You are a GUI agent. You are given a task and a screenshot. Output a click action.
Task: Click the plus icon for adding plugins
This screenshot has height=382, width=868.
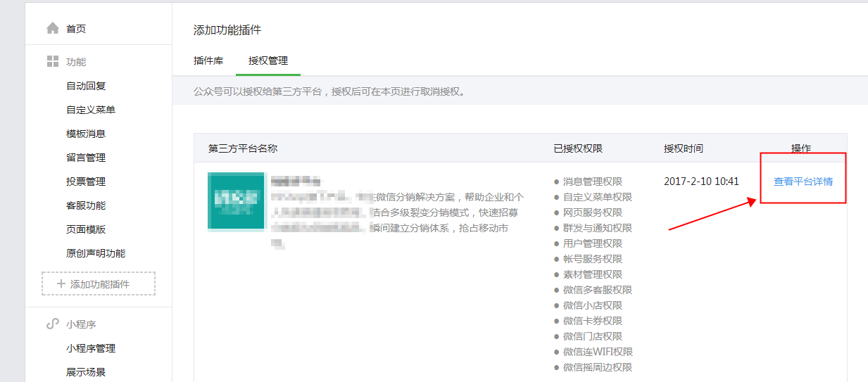click(61, 284)
